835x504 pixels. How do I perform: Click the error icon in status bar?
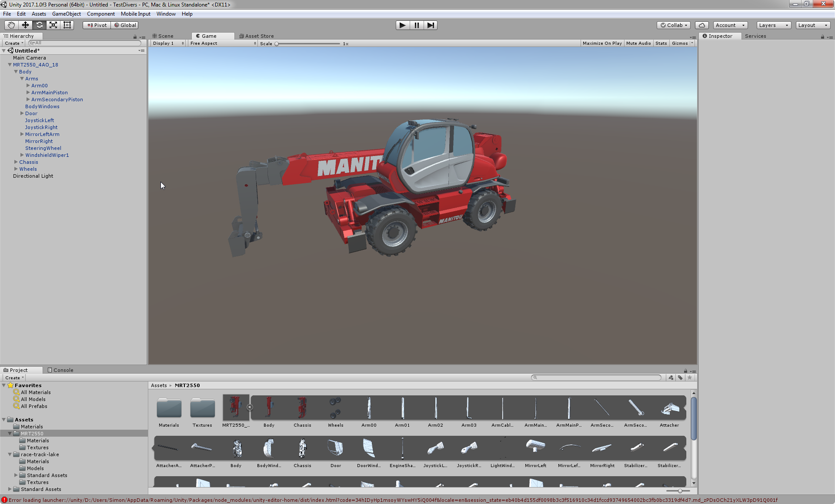4,500
